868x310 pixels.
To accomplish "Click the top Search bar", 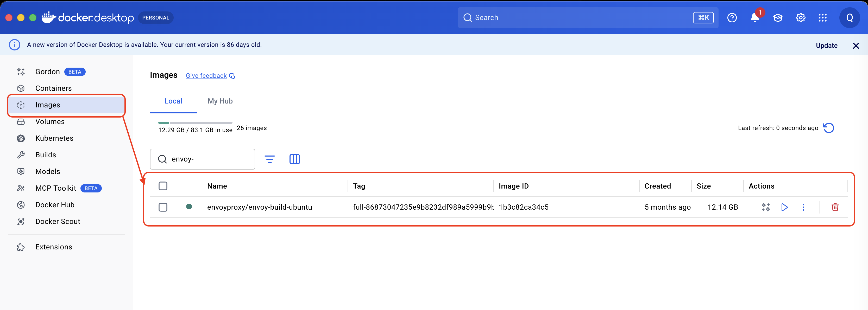I will click(588, 17).
